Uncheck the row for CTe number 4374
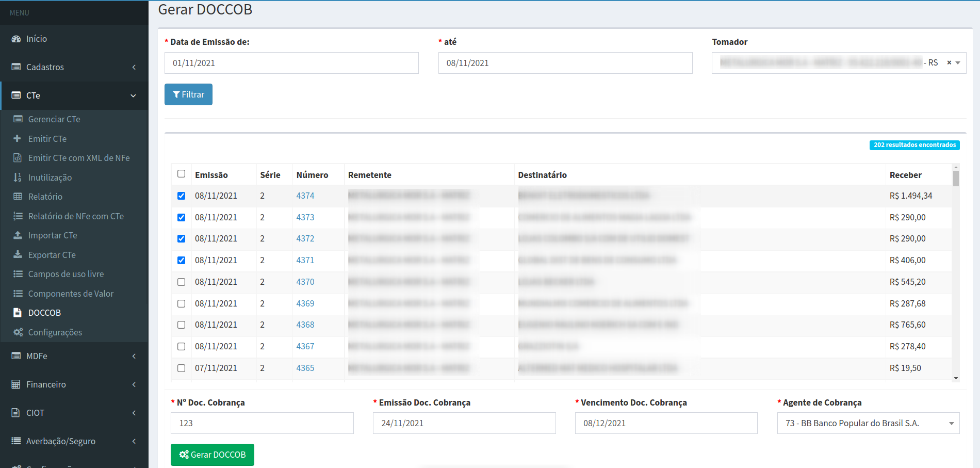Viewport: 980px width, 468px height. click(181, 196)
